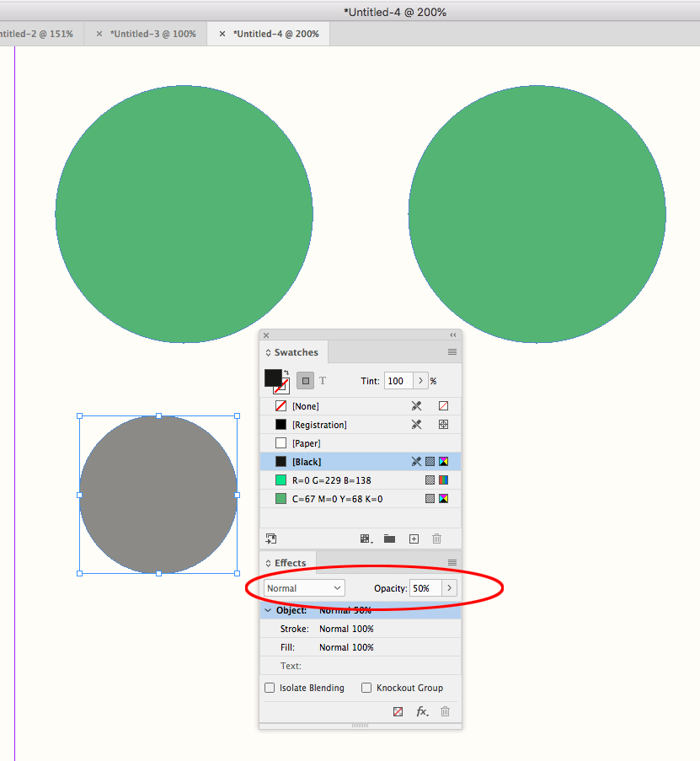Collapse panels with the double-chevron button
Viewport: 700px width, 761px height.
[452, 335]
